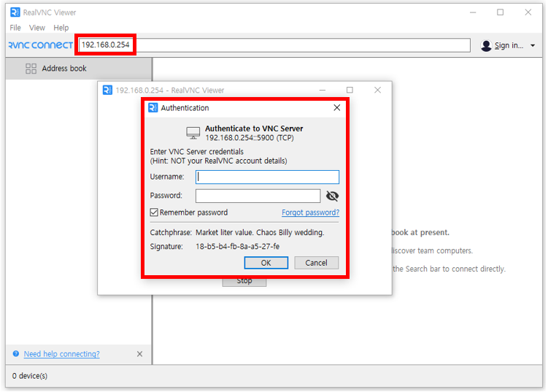This screenshot has width=548, height=392.
Task: Click the address bar containing 192.168.0.254
Action: [x=274, y=45]
